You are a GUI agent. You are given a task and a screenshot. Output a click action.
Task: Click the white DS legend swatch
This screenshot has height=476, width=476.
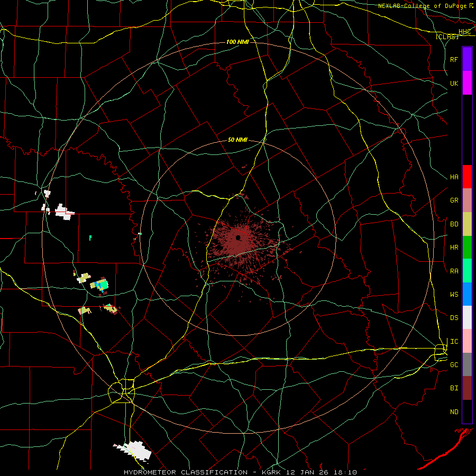467,317
